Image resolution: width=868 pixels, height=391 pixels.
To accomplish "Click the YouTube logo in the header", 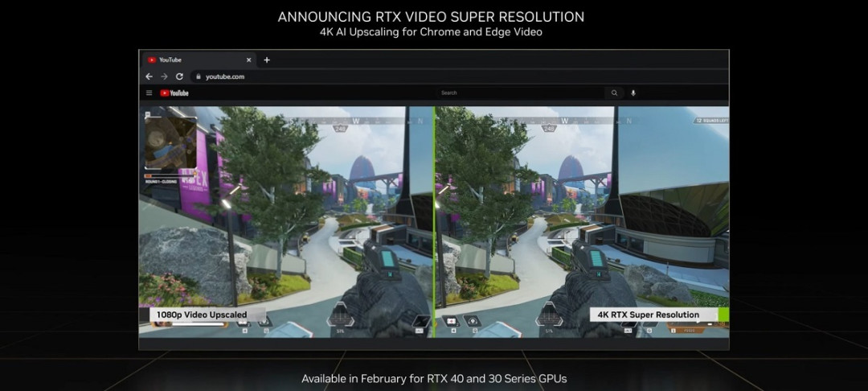I will tap(174, 93).
